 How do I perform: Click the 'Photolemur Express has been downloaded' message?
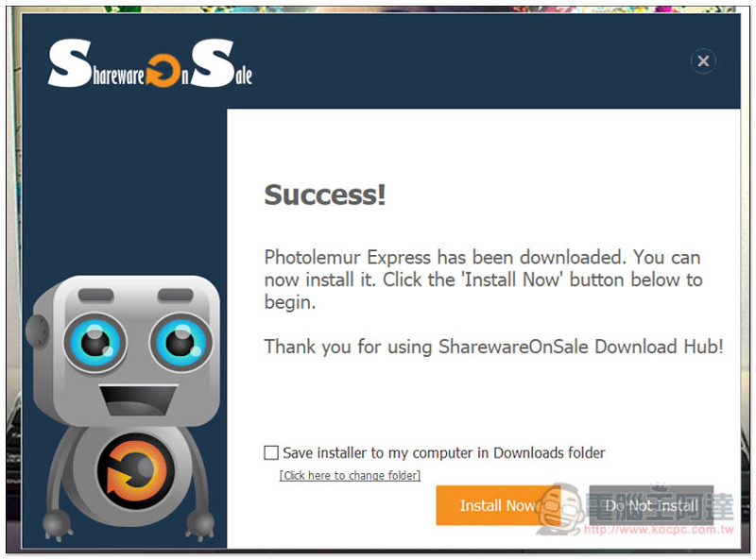click(x=484, y=280)
